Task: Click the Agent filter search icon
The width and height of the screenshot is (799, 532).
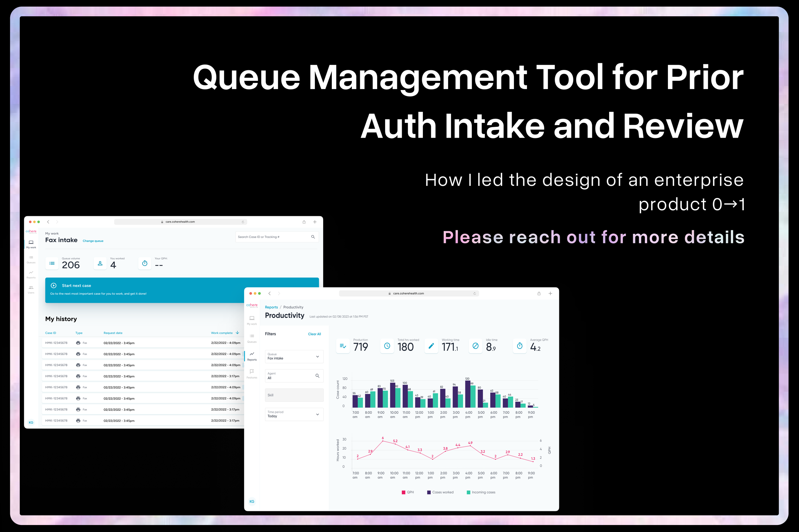Action: (317, 376)
